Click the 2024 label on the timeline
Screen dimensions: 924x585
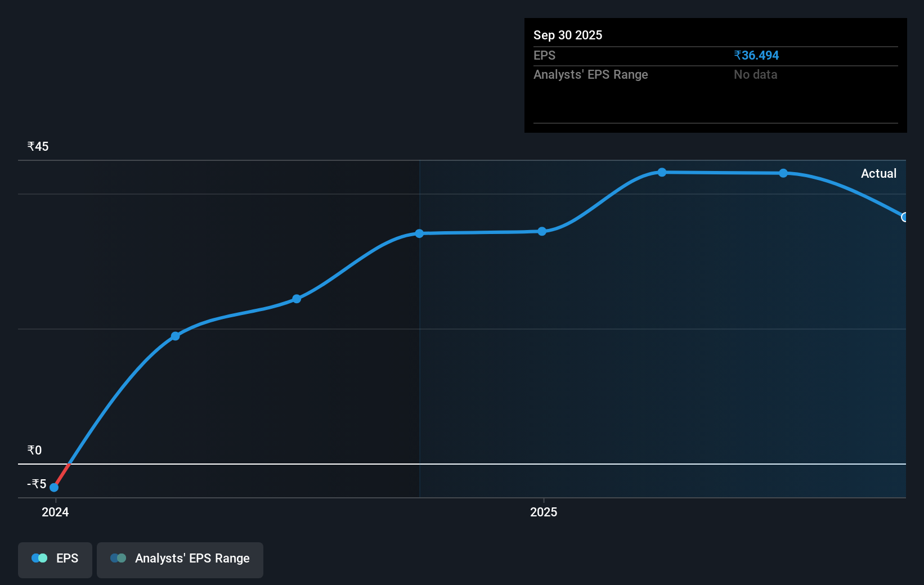pos(55,512)
